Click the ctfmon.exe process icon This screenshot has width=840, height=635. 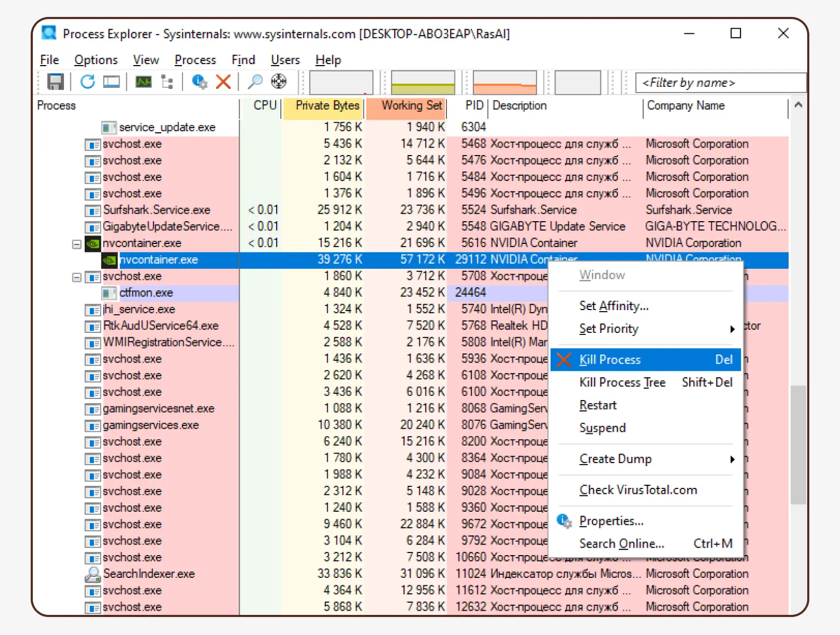point(109,293)
